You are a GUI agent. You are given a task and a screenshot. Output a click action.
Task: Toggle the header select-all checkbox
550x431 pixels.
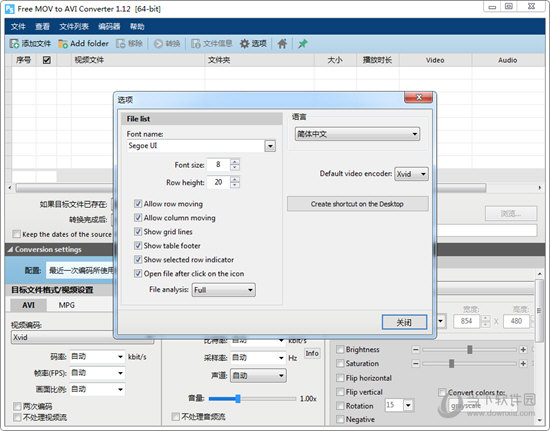click(x=47, y=60)
